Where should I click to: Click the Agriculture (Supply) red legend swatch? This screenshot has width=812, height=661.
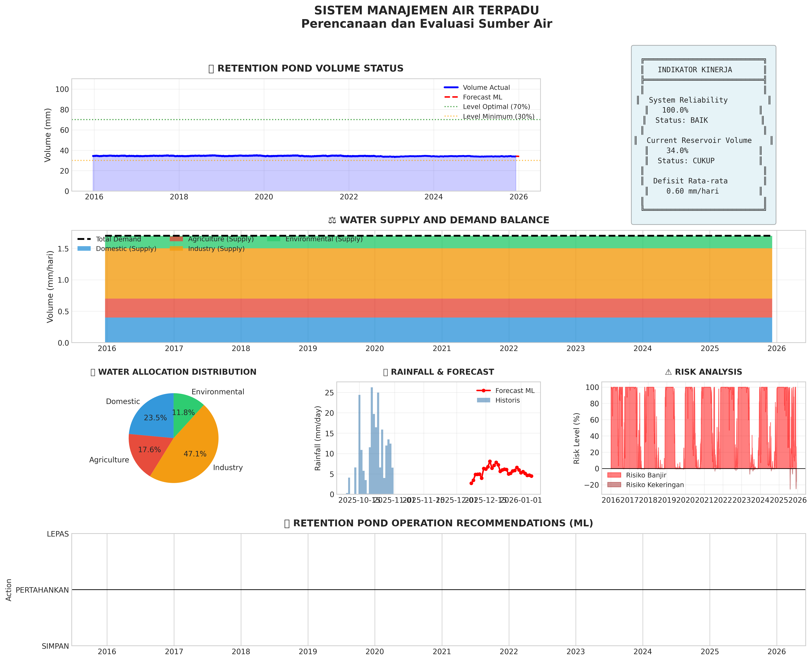pyautogui.click(x=176, y=239)
